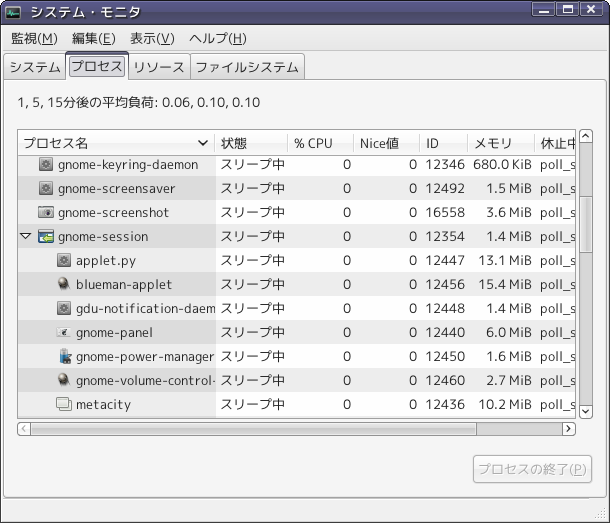Click the applet.py process icon

pos(64,260)
